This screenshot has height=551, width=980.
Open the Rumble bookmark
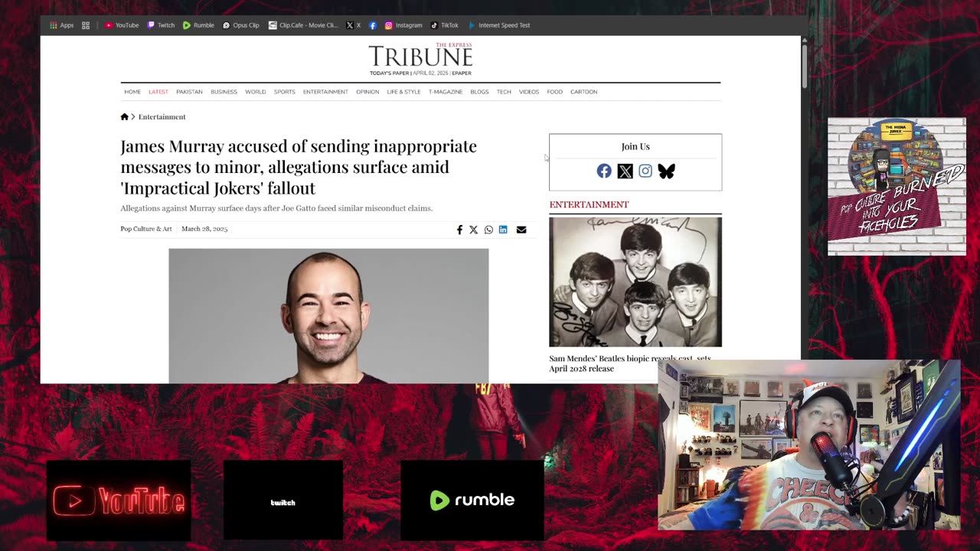(198, 25)
